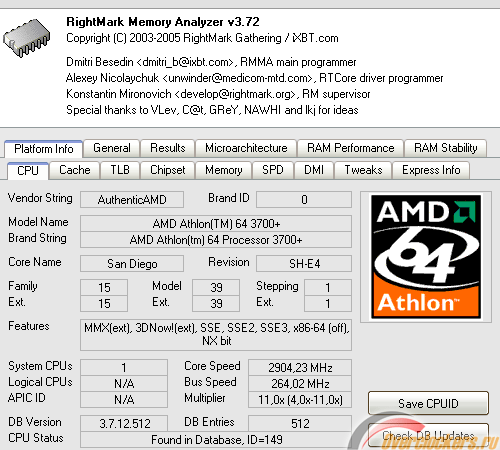
Task: Click the Multiplier value 11,0x (4,0x-11,0x)
Action: (300, 399)
